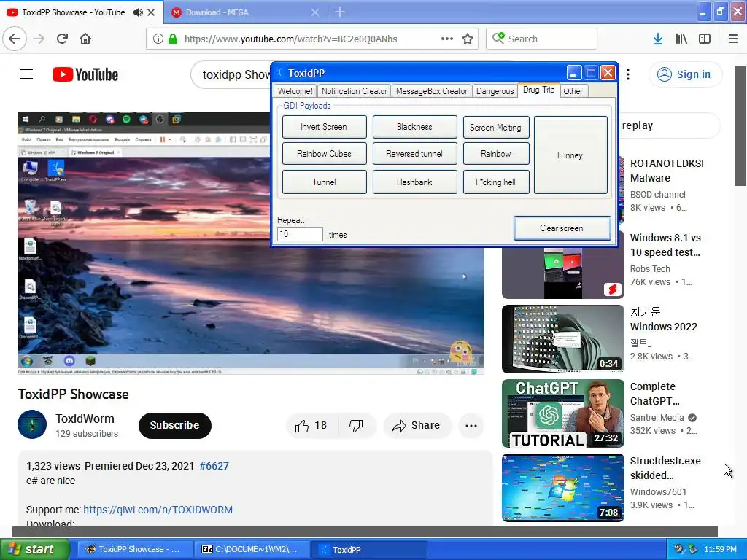Image resolution: width=747 pixels, height=560 pixels.
Task: Open the qiwi.com support link
Action: (x=158, y=510)
